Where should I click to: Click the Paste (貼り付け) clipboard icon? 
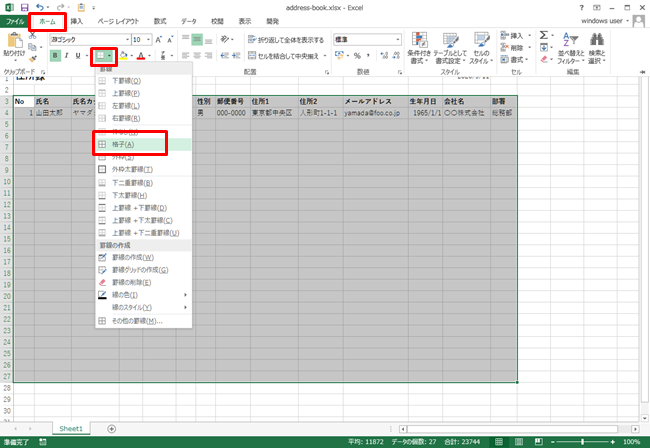click(16, 42)
